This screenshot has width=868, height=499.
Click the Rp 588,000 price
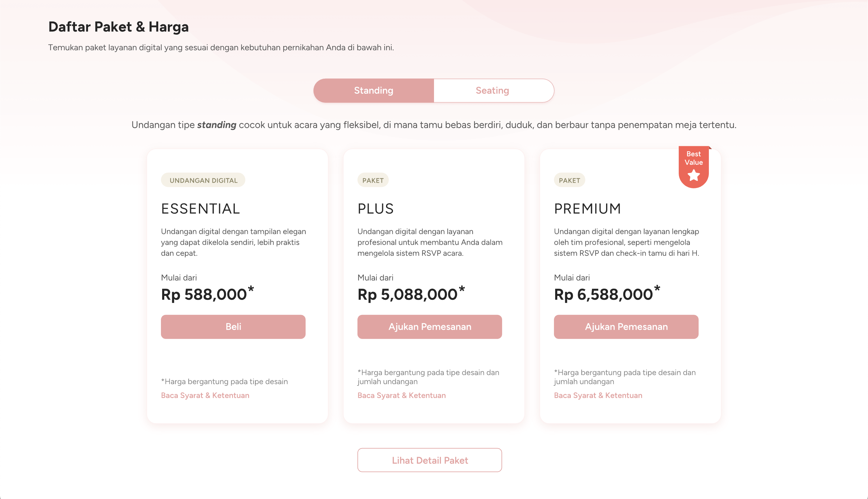[204, 294]
